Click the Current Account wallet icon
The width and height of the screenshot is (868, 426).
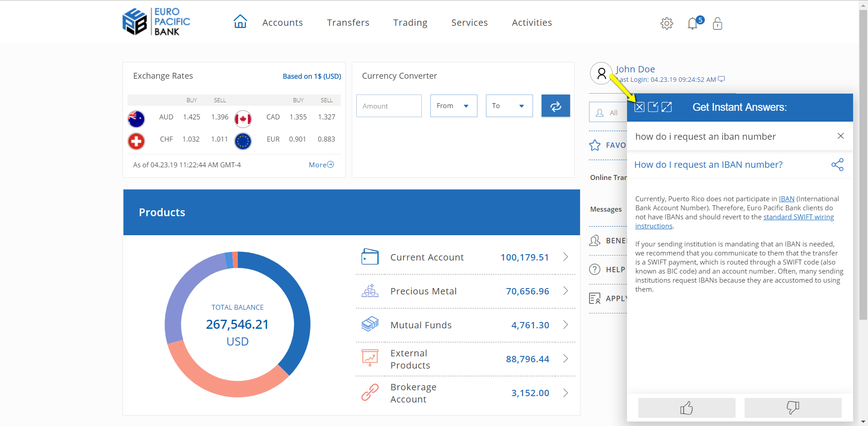[370, 257]
